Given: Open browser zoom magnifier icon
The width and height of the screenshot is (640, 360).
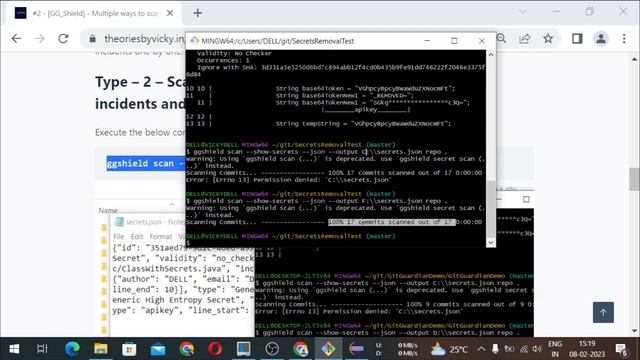Looking at the screenshot, I should click(x=502, y=39).
